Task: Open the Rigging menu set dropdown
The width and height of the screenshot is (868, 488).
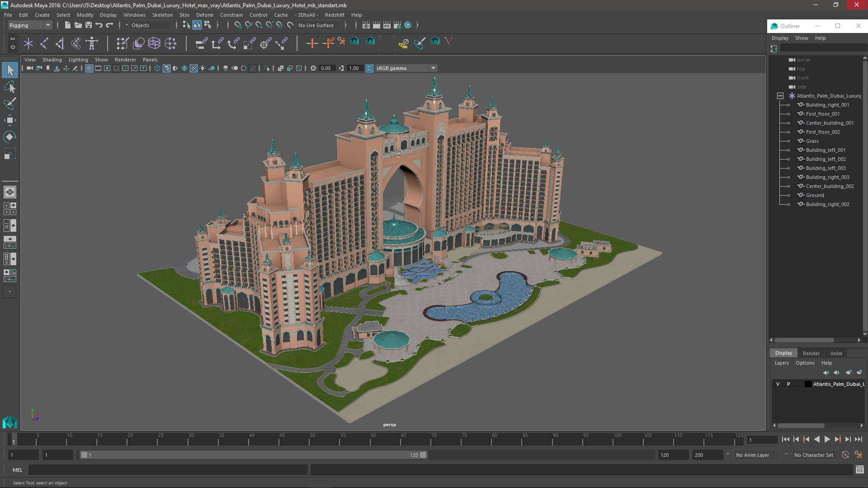Action: pos(30,25)
